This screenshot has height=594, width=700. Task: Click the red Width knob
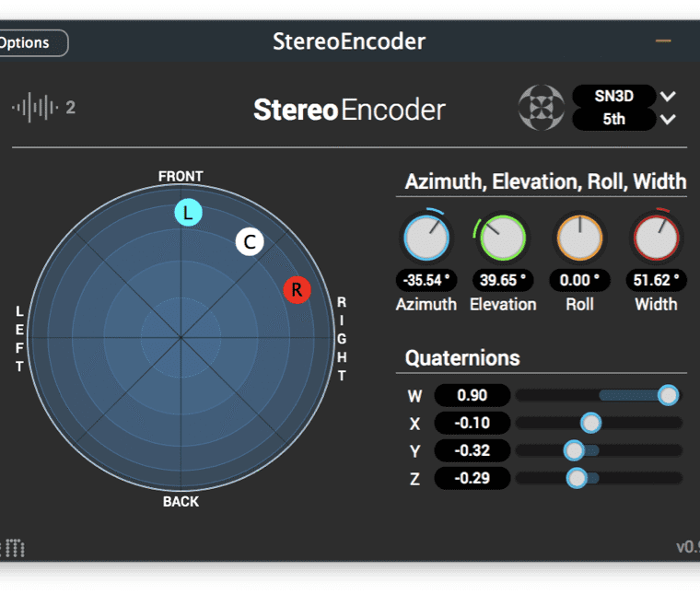click(656, 239)
